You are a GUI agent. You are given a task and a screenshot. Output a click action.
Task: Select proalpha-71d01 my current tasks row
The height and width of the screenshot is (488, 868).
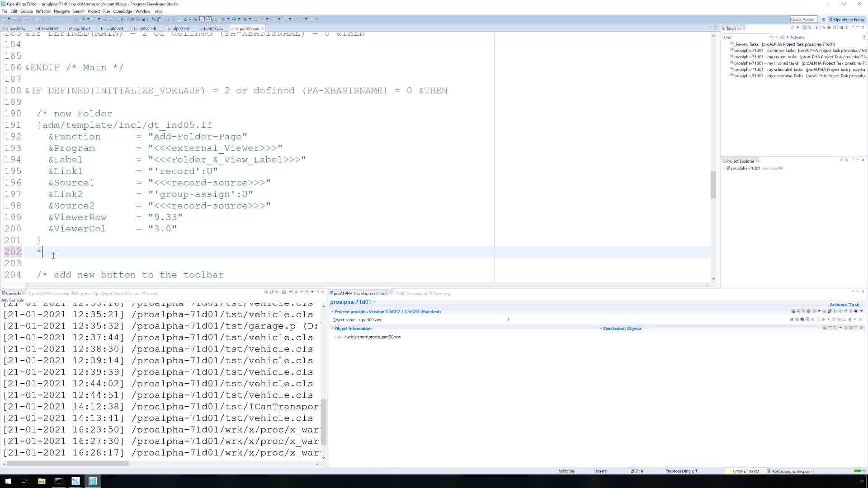point(798,57)
